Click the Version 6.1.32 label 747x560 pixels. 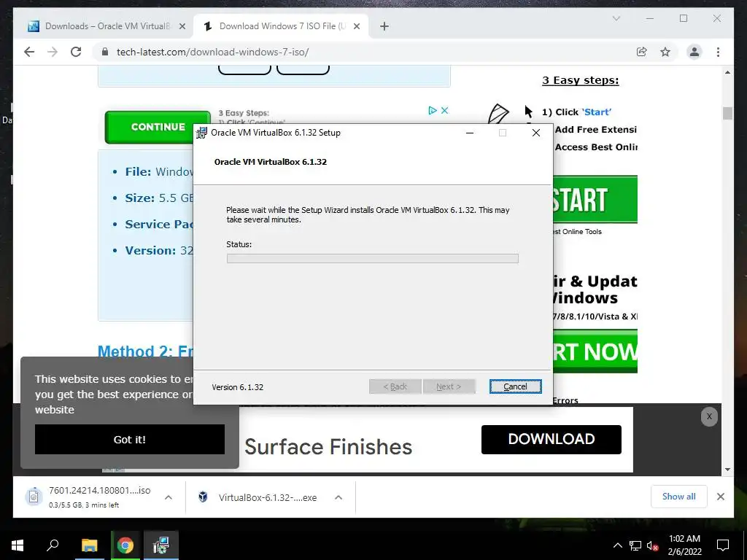tap(237, 387)
